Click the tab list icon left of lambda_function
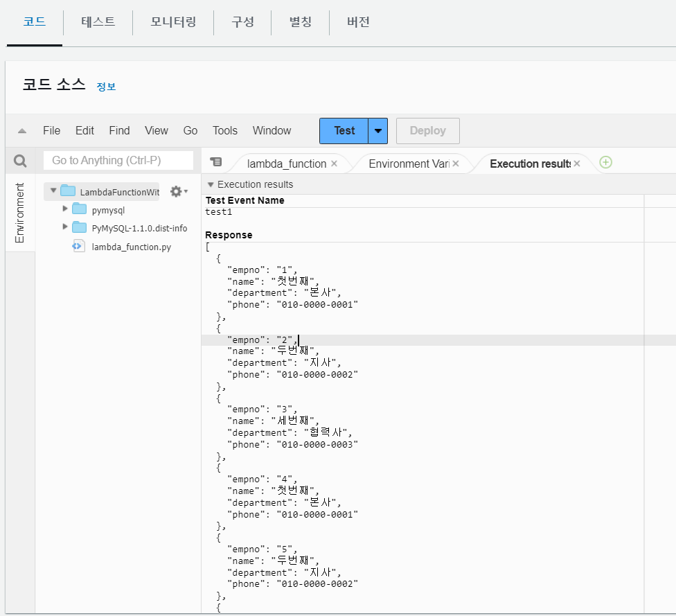Viewport: 676px width, 616px height. pyautogui.click(x=215, y=161)
